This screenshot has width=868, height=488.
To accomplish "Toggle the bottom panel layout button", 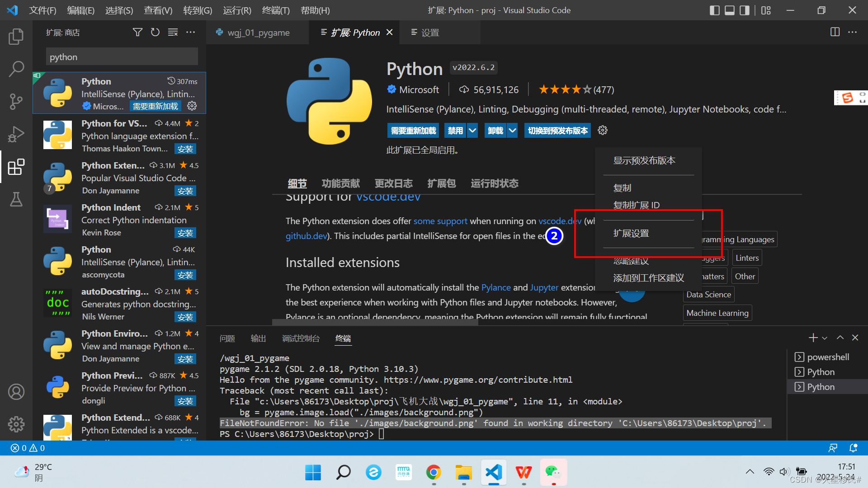I will (x=730, y=10).
